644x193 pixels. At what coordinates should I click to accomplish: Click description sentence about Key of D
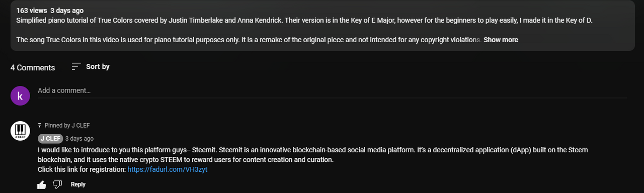304,21
